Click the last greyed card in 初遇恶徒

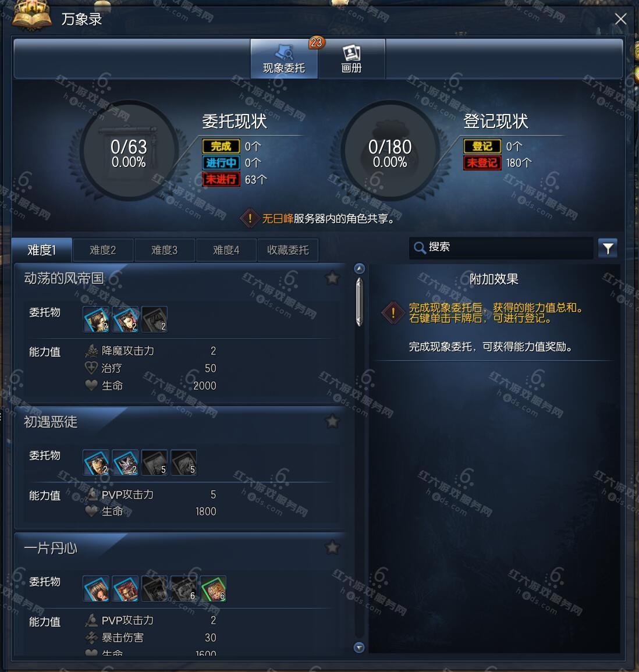click(183, 463)
